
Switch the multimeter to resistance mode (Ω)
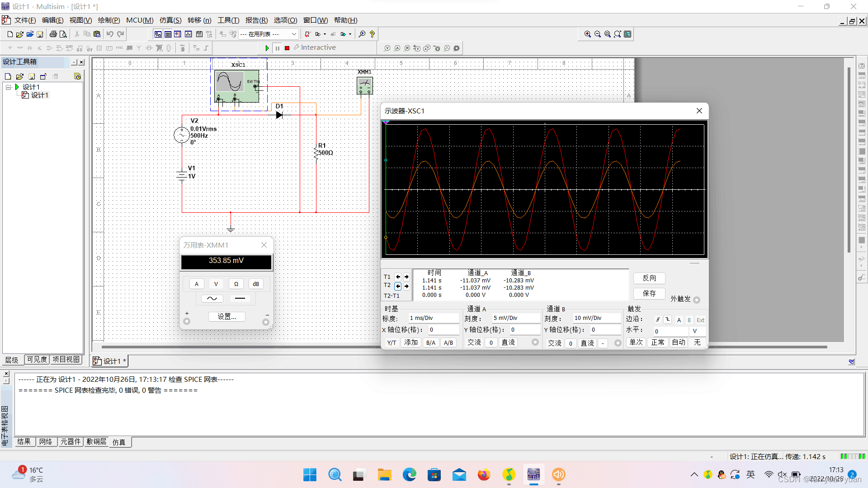(236, 284)
